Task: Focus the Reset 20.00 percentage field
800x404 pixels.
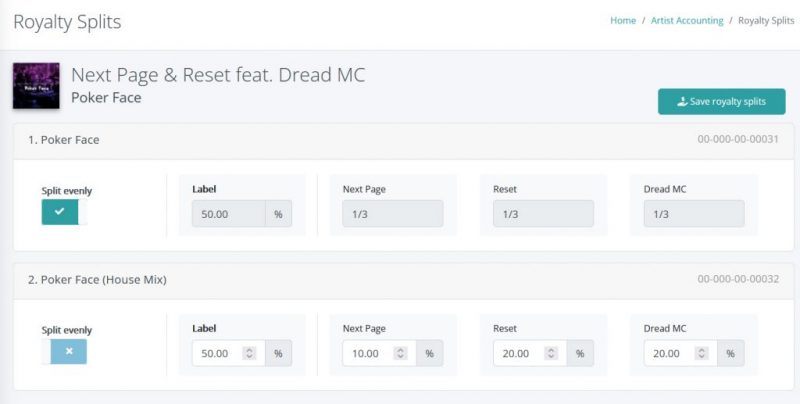Action: [x=530, y=353]
